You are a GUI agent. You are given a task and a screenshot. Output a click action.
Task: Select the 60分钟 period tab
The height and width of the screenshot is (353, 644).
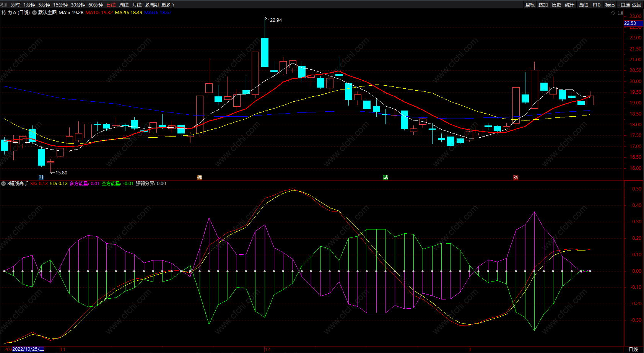(x=96, y=5)
